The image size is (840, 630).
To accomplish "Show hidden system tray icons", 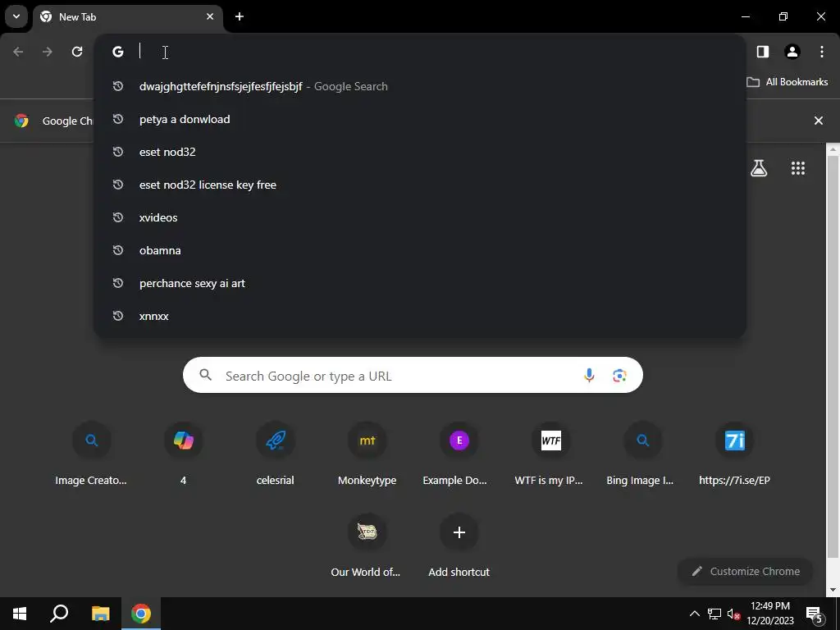I will [x=694, y=614].
